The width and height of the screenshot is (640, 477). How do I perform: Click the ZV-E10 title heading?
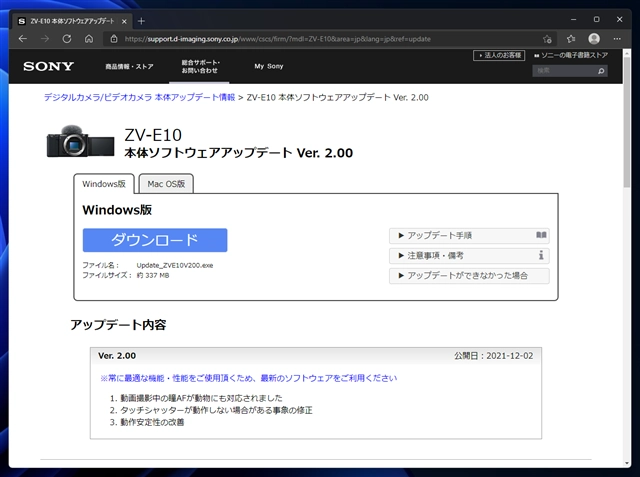click(153, 135)
